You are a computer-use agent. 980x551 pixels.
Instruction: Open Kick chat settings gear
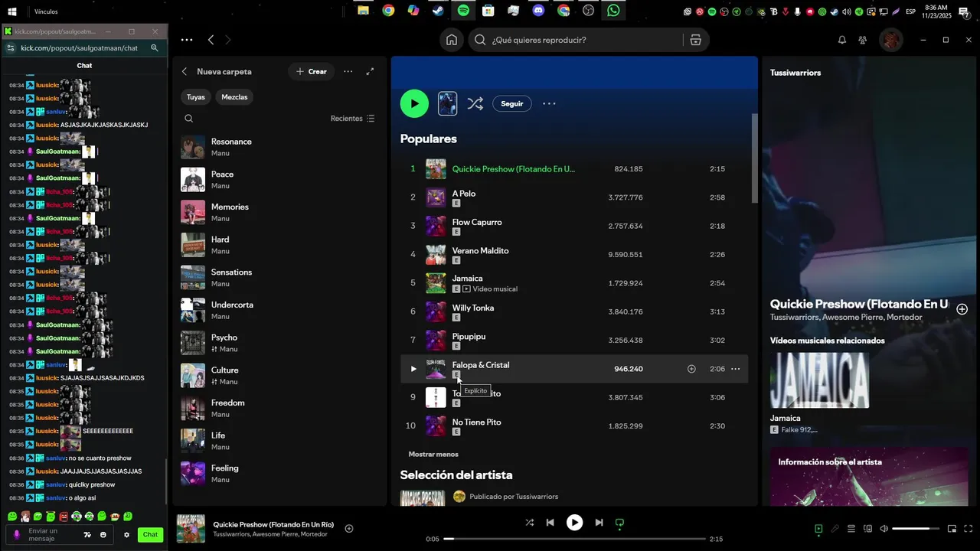126,535
